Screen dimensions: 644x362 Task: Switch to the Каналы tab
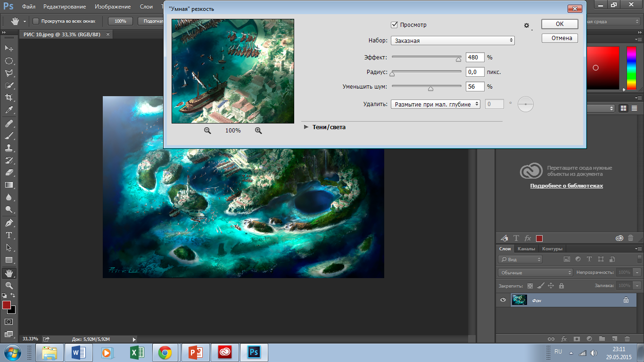click(526, 249)
